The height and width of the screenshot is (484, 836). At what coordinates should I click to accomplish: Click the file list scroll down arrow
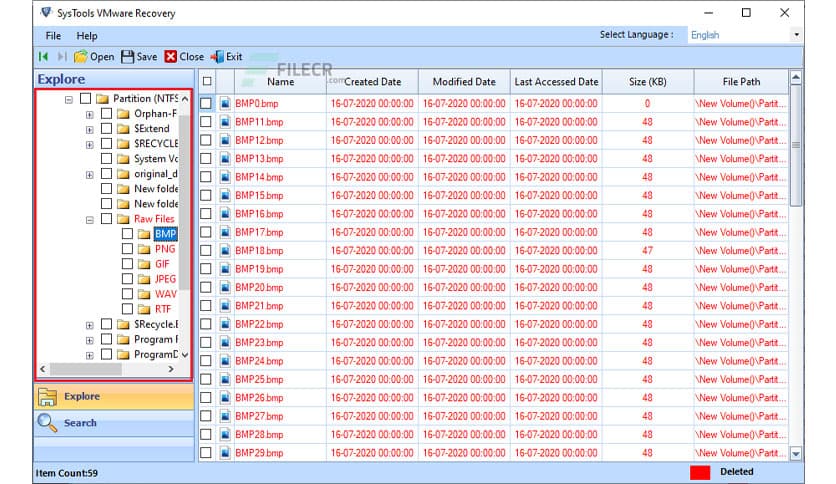(796, 454)
